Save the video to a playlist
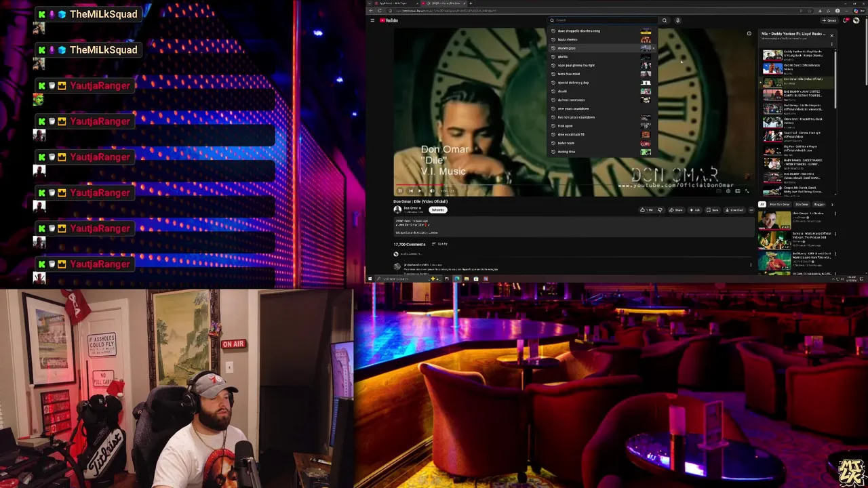 [x=712, y=210]
